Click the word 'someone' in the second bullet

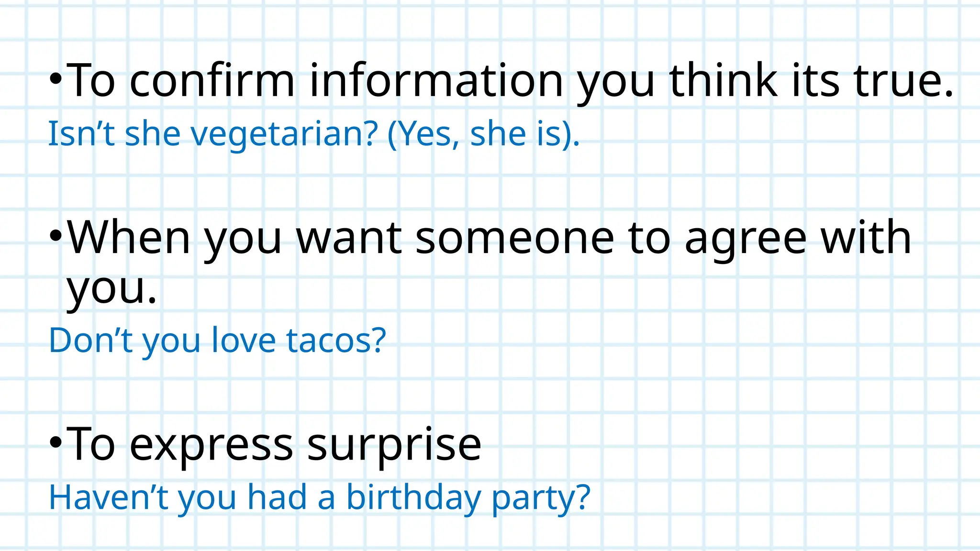coord(515,239)
